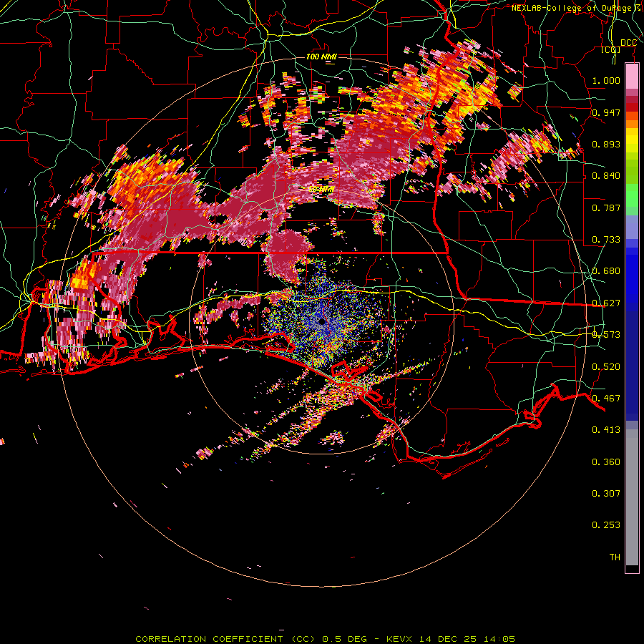Viewport: 644px width, 644px height.
Task: Select the 0.520 scale label
Action: pos(606,367)
